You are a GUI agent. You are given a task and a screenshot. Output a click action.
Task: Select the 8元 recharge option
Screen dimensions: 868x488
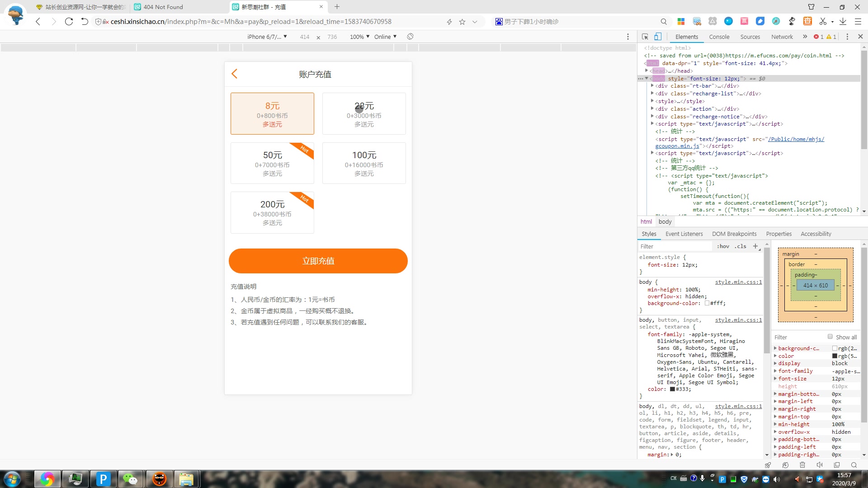(272, 113)
